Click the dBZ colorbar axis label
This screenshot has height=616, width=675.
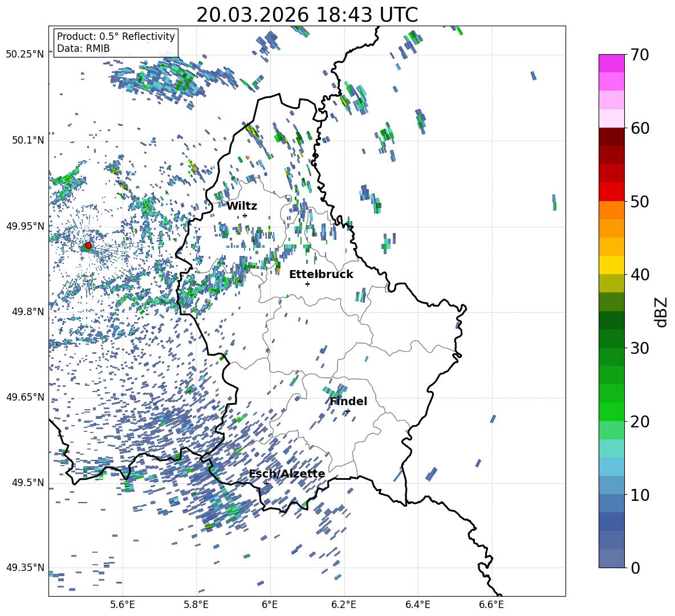tap(661, 312)
